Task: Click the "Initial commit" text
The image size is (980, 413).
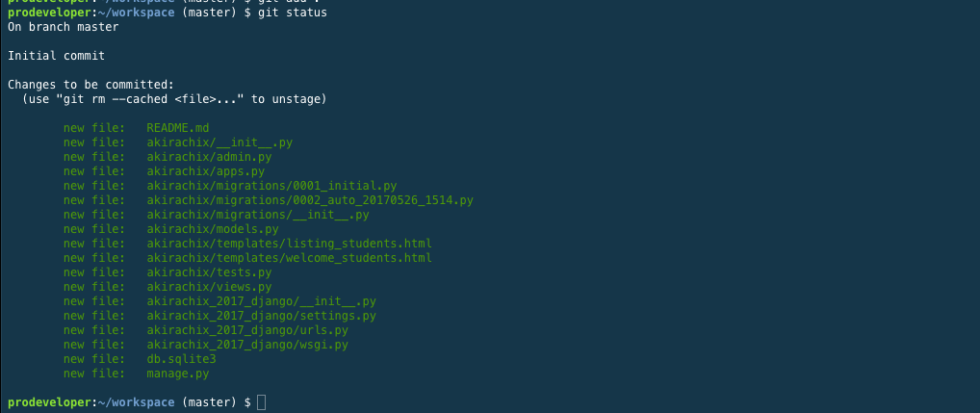Action: (x=56, y=56)
